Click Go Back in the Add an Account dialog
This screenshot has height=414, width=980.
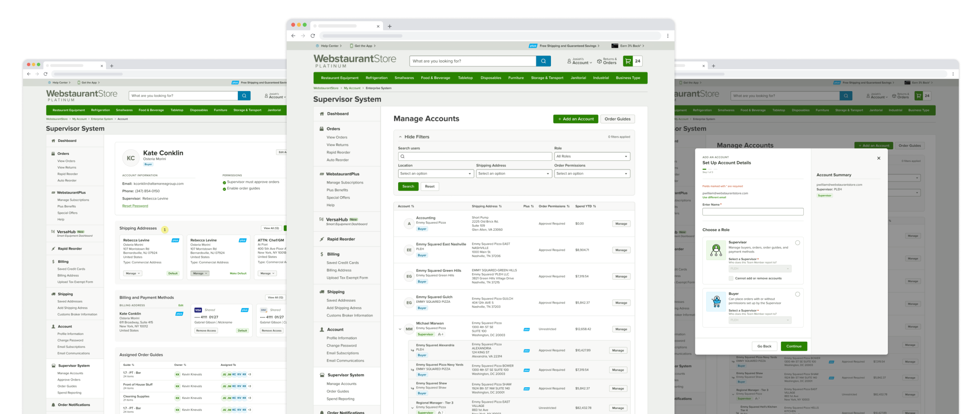(x=764, y=346)
